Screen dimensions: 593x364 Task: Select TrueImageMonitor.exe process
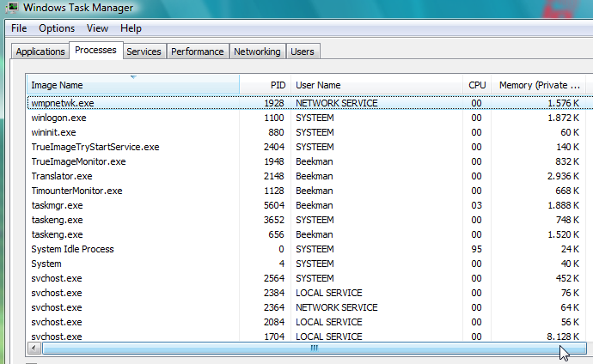310,161
